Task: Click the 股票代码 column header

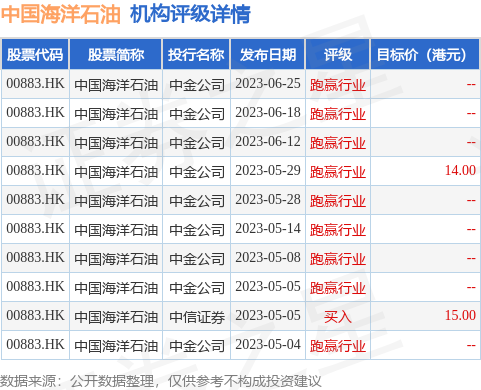Action: (x=35, y=55)
